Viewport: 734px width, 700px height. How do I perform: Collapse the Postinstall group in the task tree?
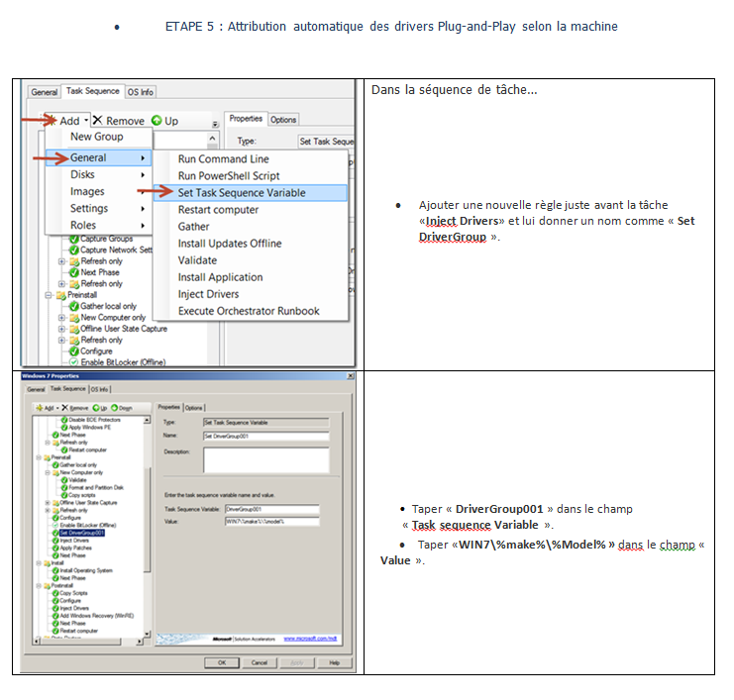click(x=39, y=586)
